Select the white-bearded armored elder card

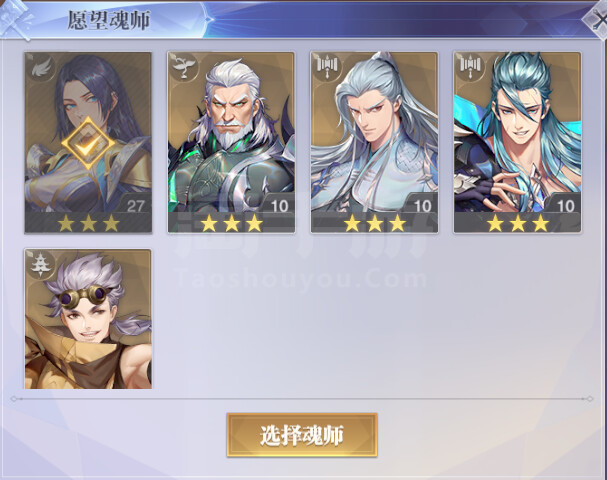[231, 142]
